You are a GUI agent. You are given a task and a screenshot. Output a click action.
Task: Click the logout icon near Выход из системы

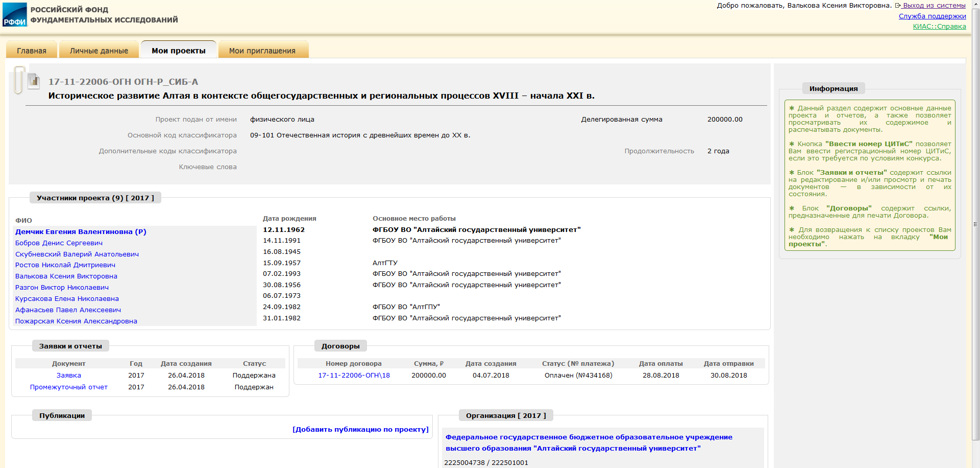(x=897, y=6)
